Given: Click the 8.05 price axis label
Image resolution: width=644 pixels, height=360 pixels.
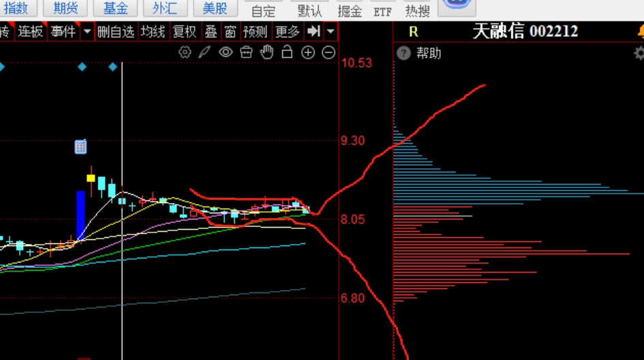Looking at the screenshot, I should pyautogui.click(x=353, y=220).
